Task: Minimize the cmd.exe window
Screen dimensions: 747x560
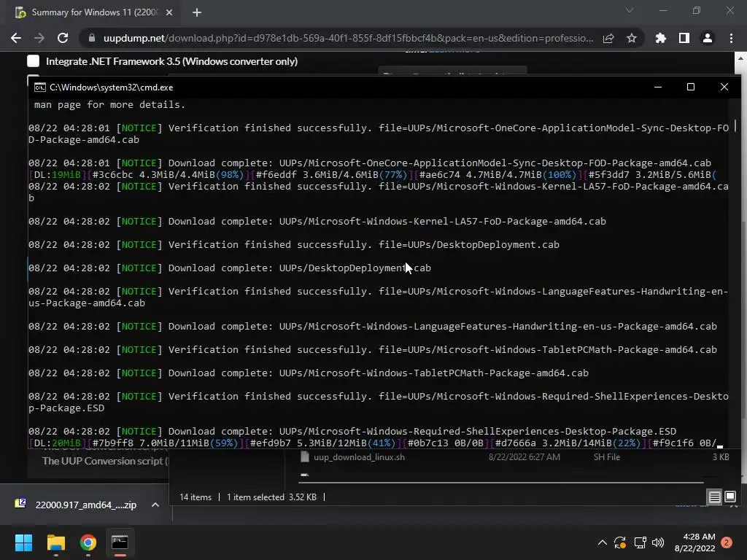Action: [x=658, y=87]
